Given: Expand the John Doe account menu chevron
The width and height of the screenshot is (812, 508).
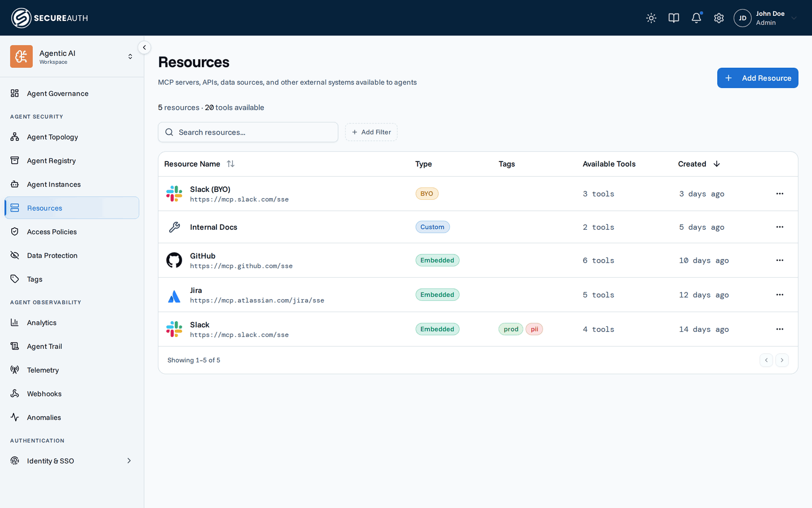Looking at the screenshot, I should (x=794, y=18).
